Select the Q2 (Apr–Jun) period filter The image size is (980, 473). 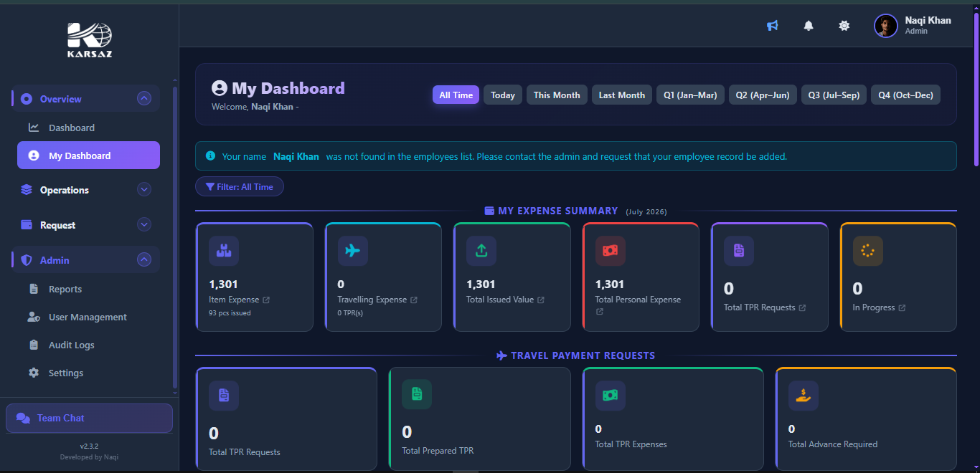[763, 95]
